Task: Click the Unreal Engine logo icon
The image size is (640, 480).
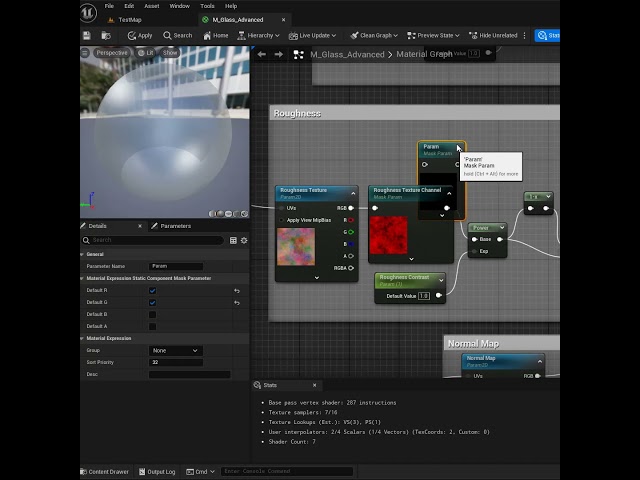Action: 88,13
